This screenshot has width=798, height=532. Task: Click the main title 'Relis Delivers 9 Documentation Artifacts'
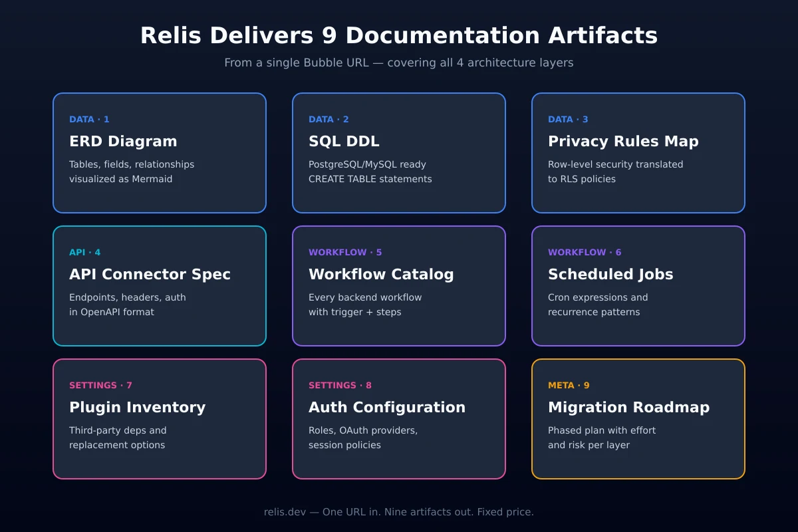(x=399, y=36)
